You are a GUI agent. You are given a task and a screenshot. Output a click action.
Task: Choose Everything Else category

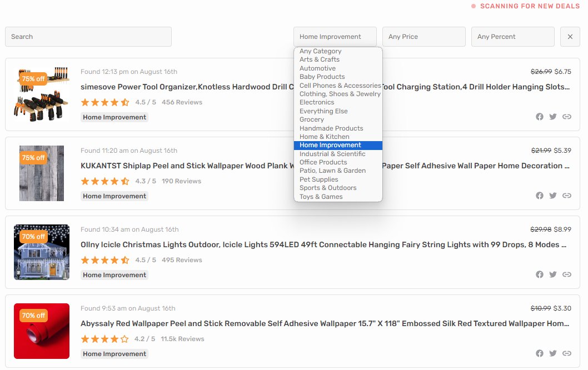[338, 111]
